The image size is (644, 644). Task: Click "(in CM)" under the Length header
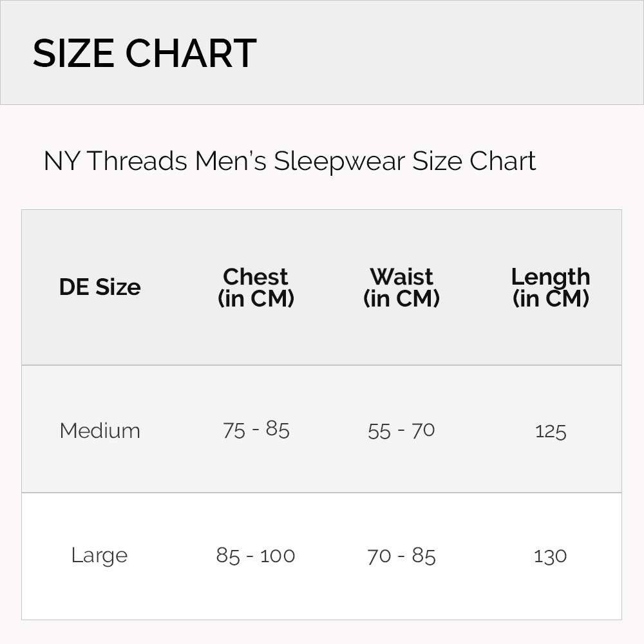[551, 298]
